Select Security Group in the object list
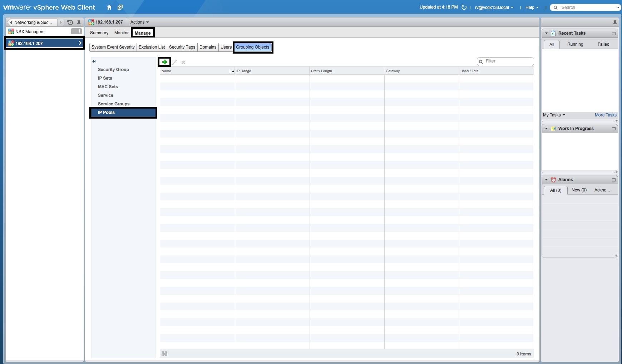The image size is (622, 364). [113, 70]
